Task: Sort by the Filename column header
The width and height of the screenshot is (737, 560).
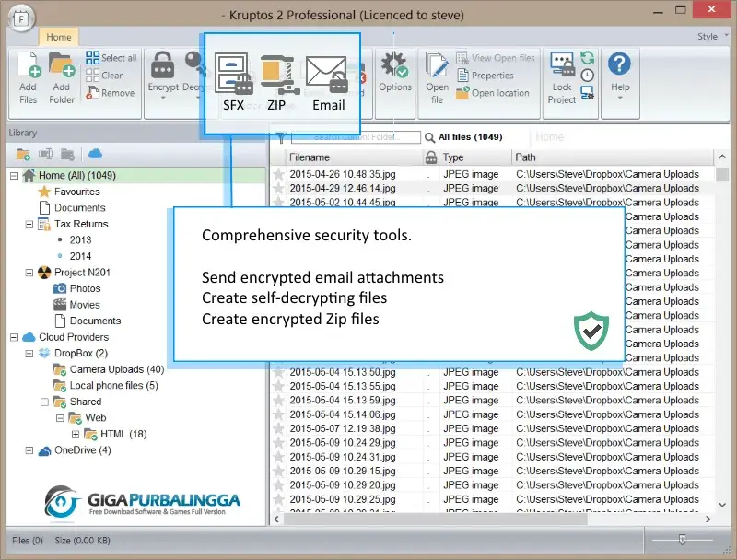Action: click(x=355, y=157)
